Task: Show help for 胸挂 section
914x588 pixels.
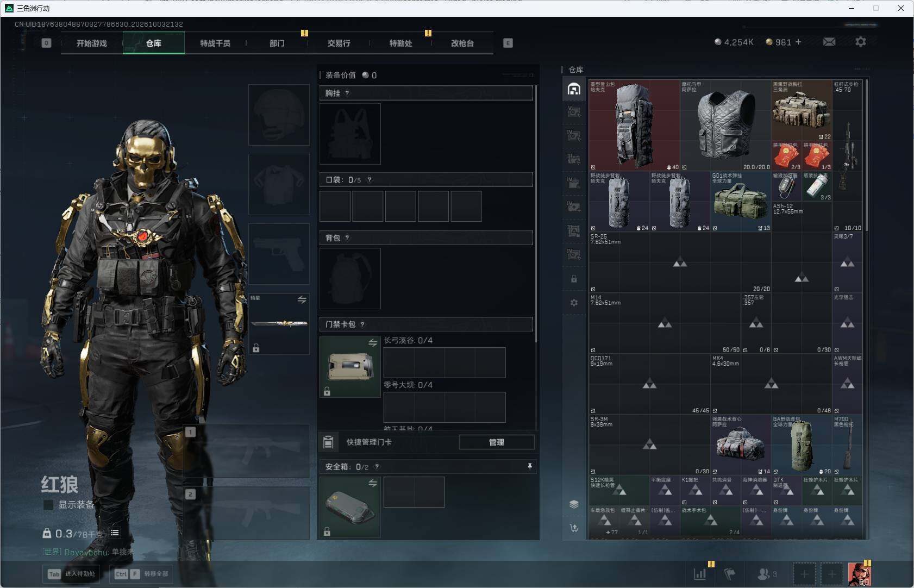Action: tap(347, 93)
